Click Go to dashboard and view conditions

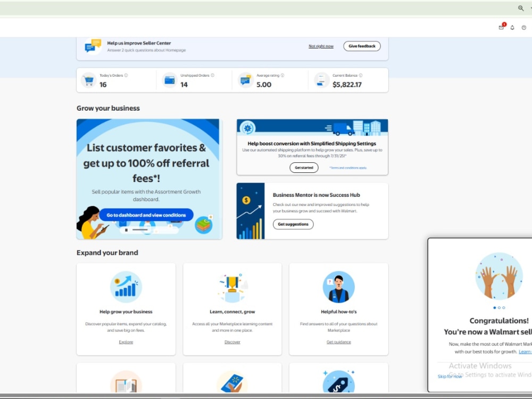point(146,215)
